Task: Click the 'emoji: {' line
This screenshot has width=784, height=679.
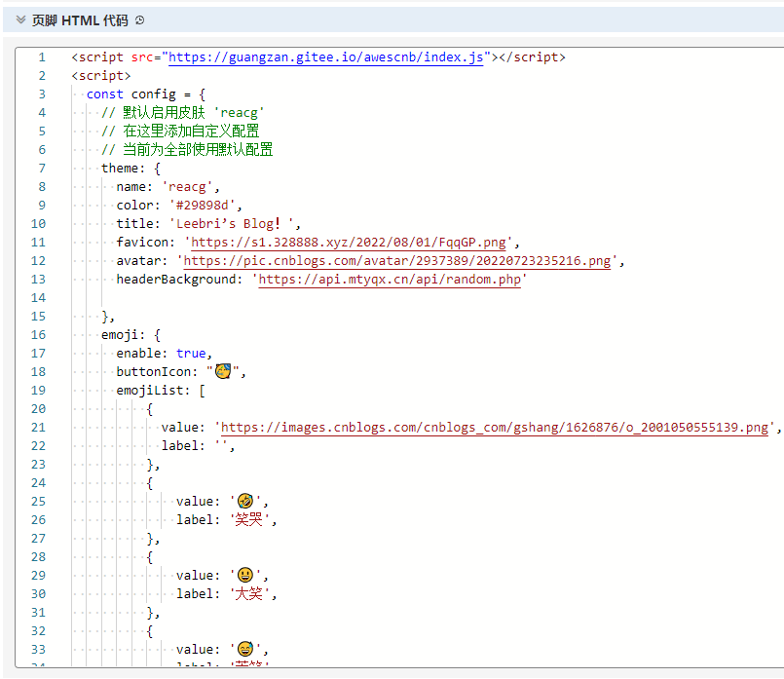Action: tap(131, 335)
